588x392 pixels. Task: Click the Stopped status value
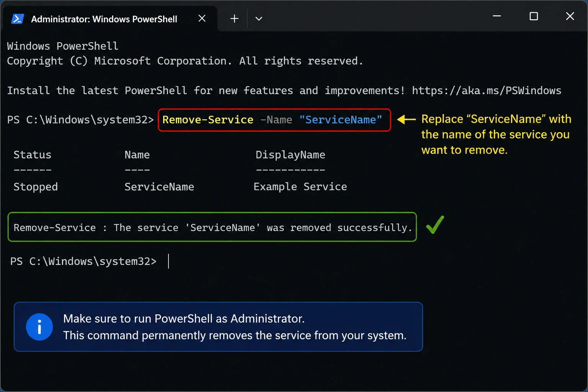pyautogui.click(x=36, y=187)
